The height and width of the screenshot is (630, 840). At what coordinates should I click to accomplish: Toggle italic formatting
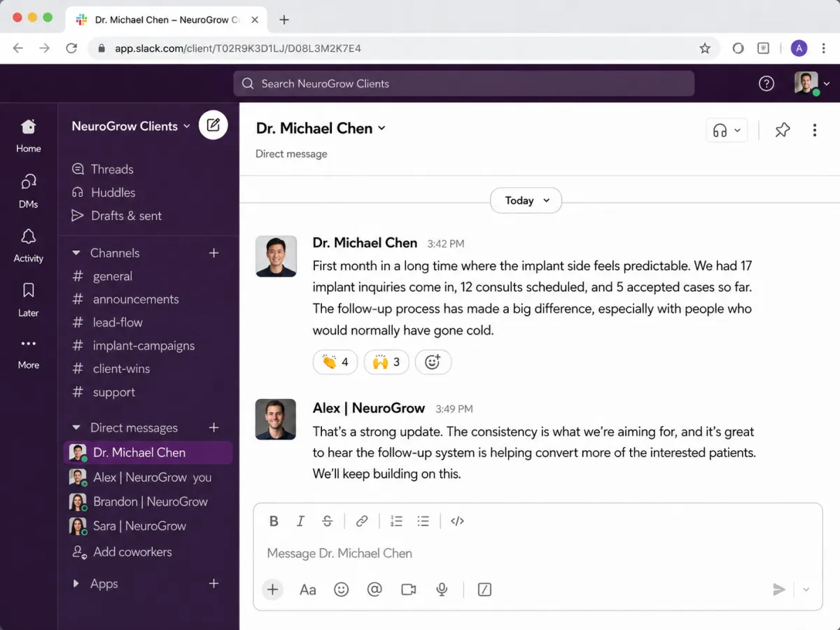tap(300, 521)
